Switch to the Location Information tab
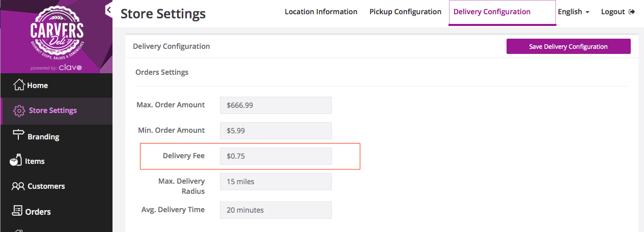 pyautogui.click(x=321, y=12)
